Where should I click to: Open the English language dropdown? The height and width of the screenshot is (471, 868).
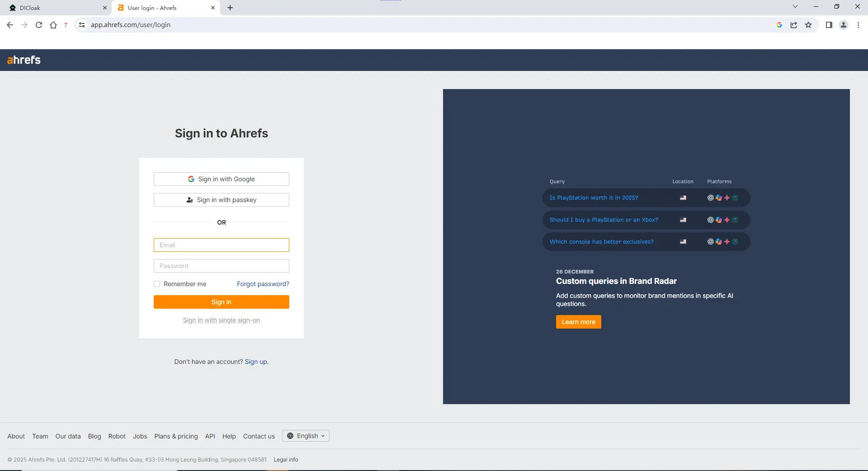point(306,436)
